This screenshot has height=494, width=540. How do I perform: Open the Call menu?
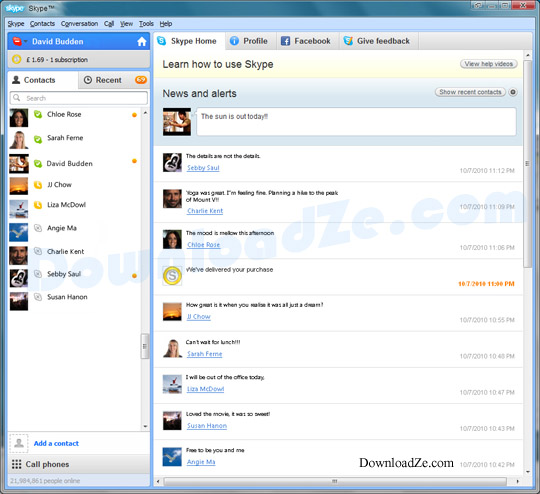(109, 24)
